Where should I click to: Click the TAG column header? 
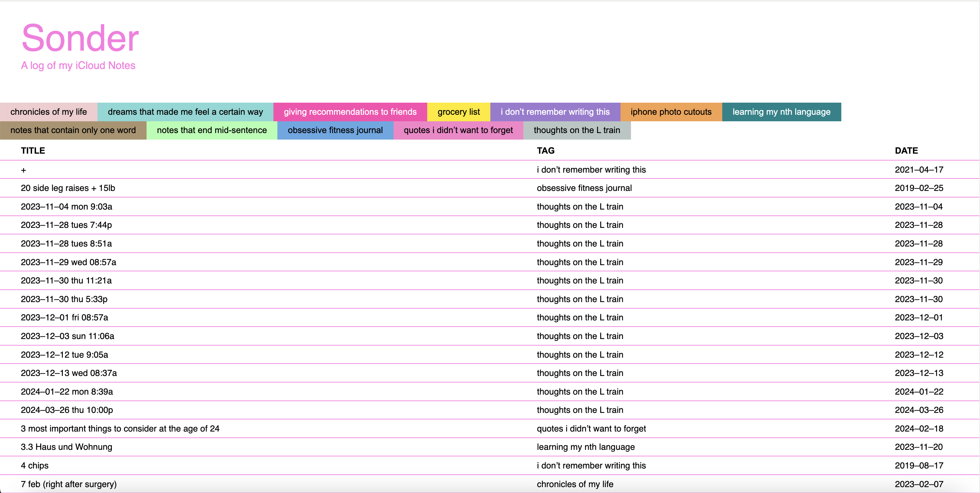(545, 150)
